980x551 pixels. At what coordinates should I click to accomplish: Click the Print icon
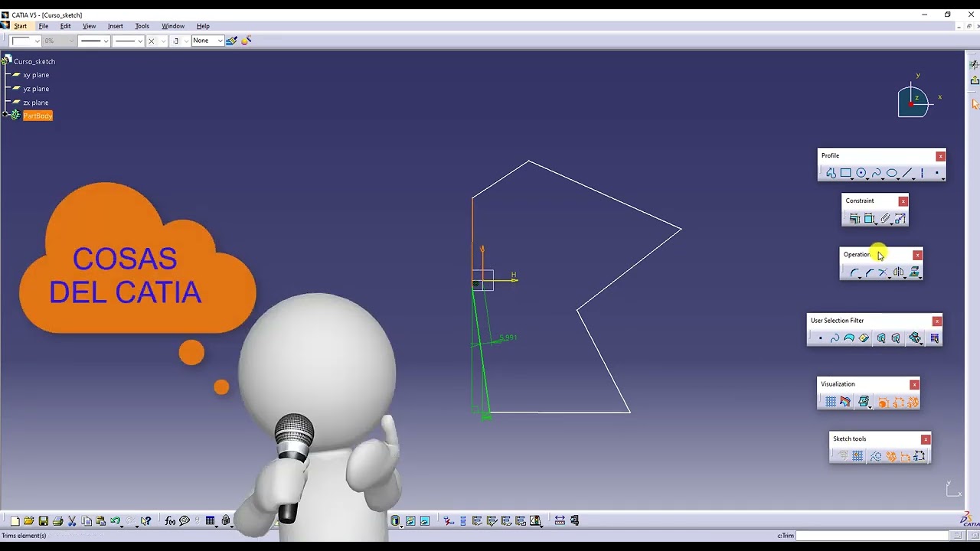point(57,521)
